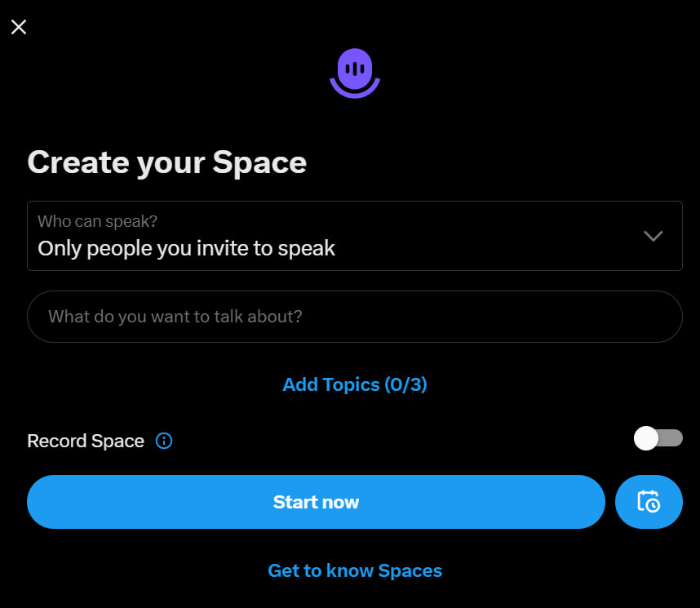The width and height of the screenshot is (700, 608).
Task: Click the chevron on the speaker permissions selector
Action: [653, 236]
